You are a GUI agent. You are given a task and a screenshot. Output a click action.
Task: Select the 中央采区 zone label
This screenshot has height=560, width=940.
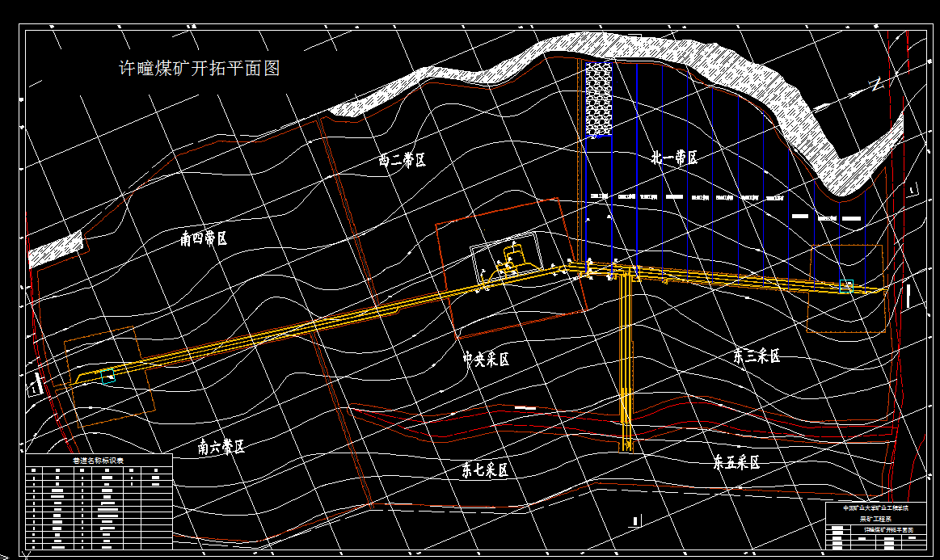coord(486,359)
